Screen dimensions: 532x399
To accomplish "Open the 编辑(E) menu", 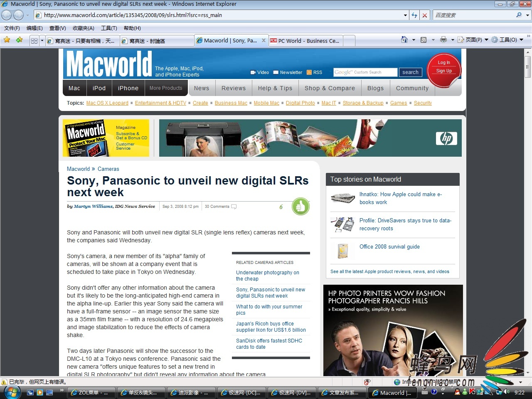I will click(34, 28).
